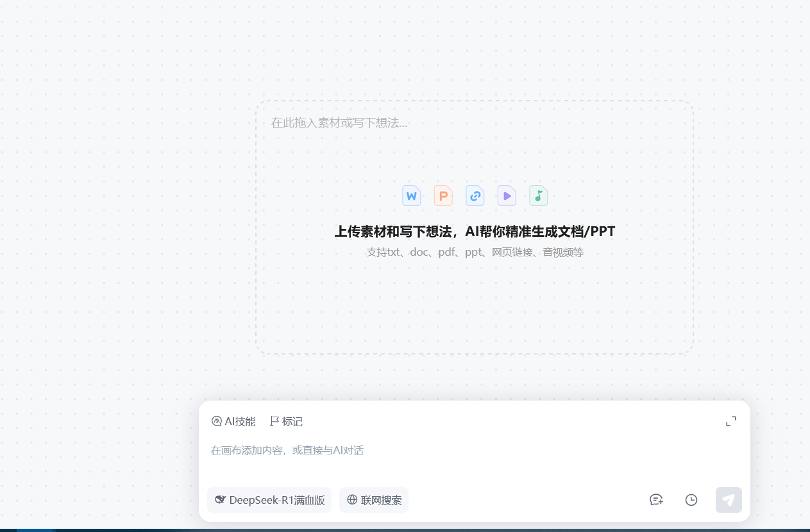Select the audio file upload icon
The image size is (810, 532).
[x=538, y=195]
